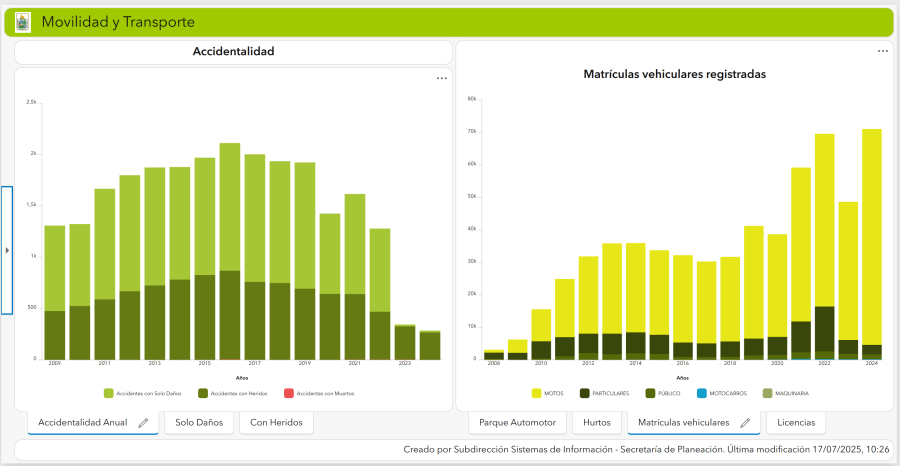Viewport: 900px width, 466px height.
Task: Click the 2016 accident bar, the tallest
Action: pyautogui.click(x=230, y=251)
